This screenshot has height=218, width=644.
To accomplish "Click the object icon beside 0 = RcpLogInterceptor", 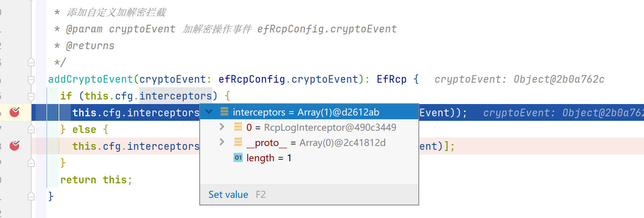I will click(x=238, y=127).
